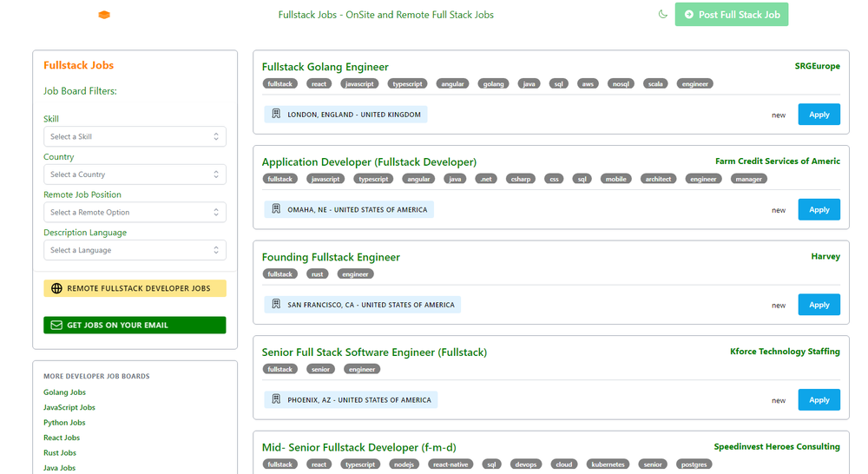Click the golang tag on Golang Engineer job
The width and height of the screenshot is (868, 474).
(493, 84)
